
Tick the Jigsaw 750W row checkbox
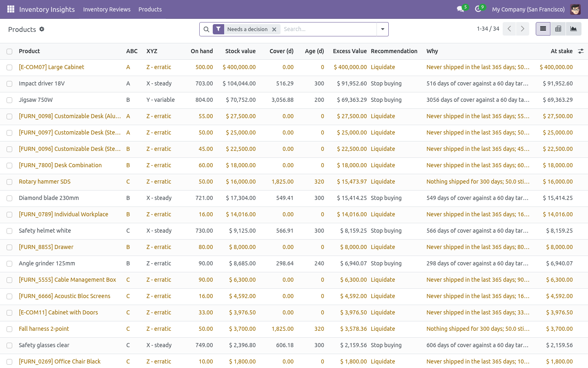pos(9,100)
